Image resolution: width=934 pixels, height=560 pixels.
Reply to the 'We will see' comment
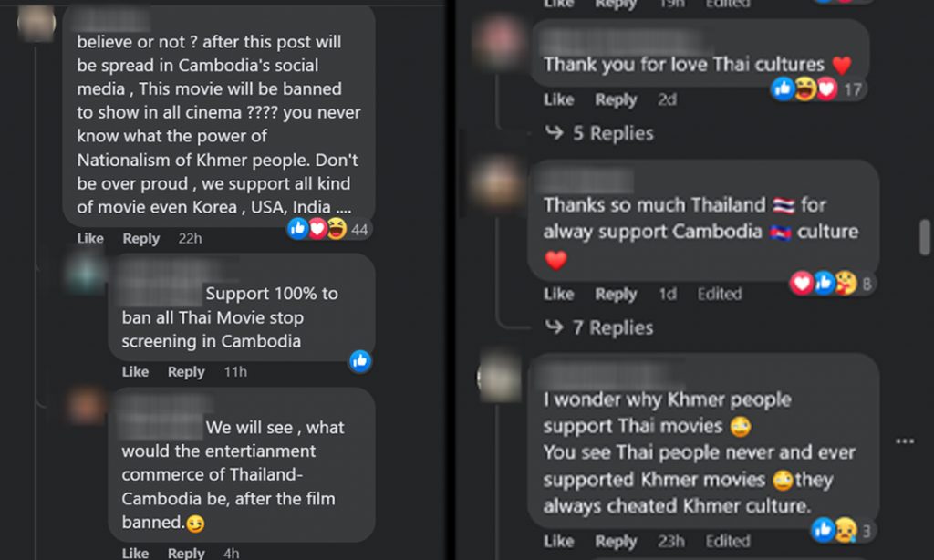[x=186, y=553]
